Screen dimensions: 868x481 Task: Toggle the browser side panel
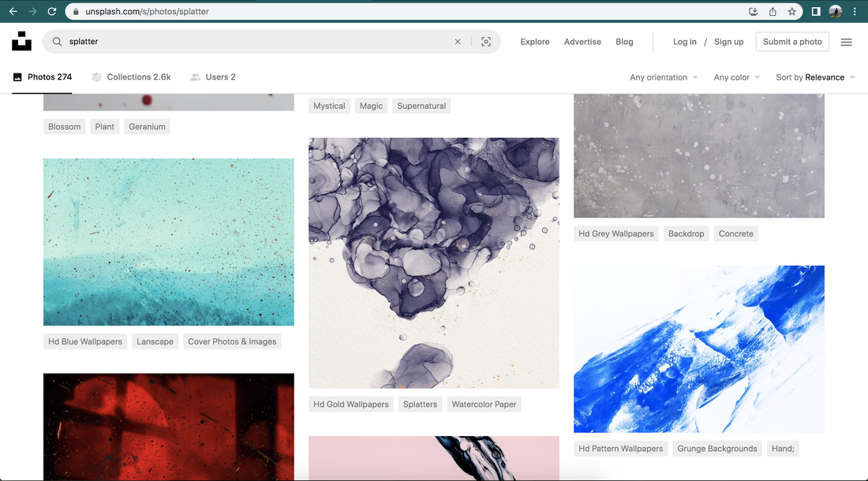click(816, 12)
